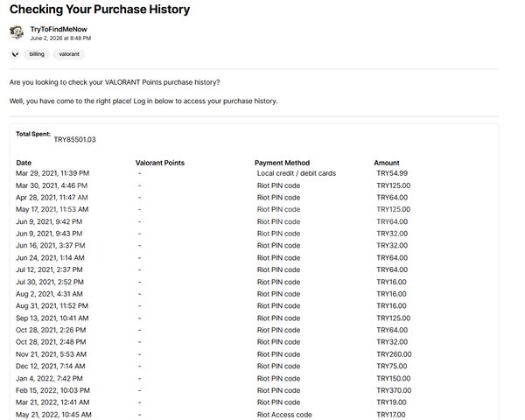
Task: Click the Valorant logo tag icon
Action: click(x=15, y=54)
